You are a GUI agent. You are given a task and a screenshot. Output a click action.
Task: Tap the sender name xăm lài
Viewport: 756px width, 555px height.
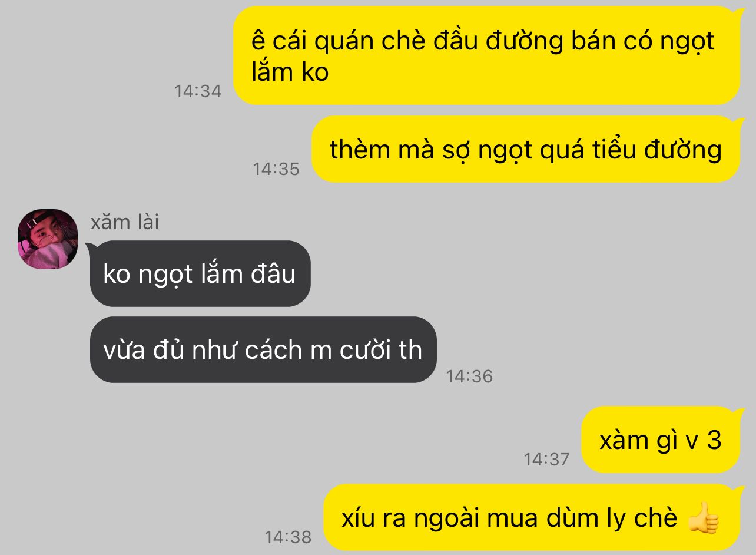coord(125,222)
